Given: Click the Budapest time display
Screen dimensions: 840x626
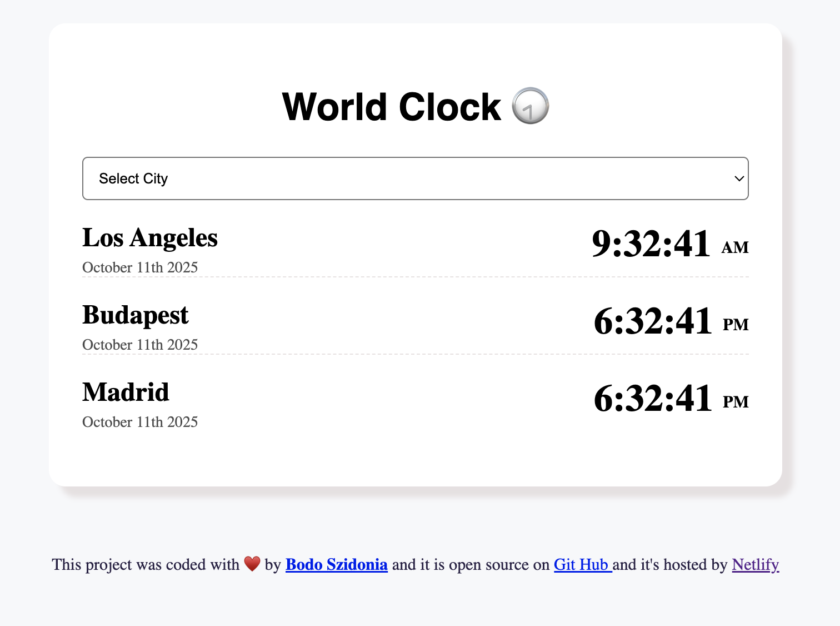Looking at the screenshot, I should click(654, 321).
